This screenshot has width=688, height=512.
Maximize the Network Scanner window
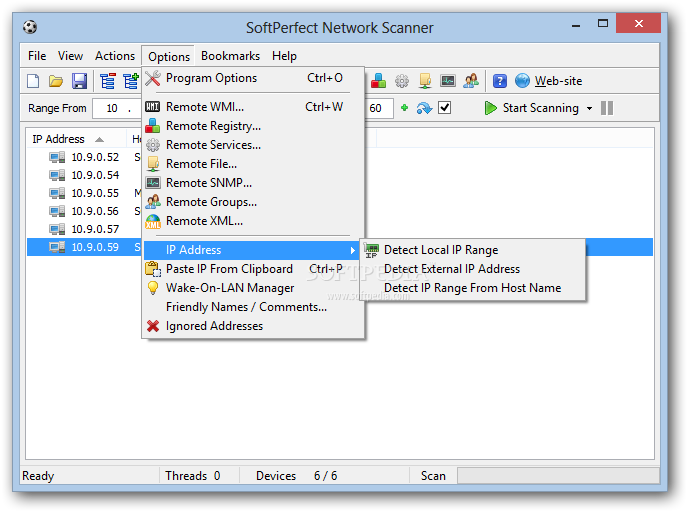point(603,24)
